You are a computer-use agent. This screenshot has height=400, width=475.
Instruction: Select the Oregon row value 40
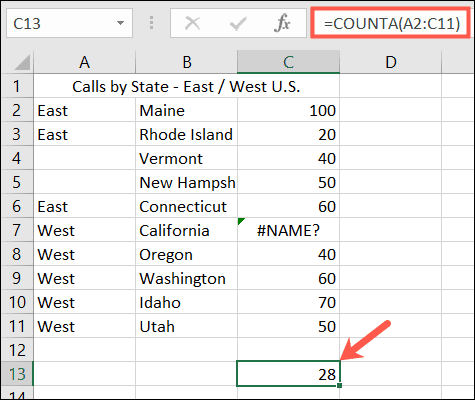288,254
